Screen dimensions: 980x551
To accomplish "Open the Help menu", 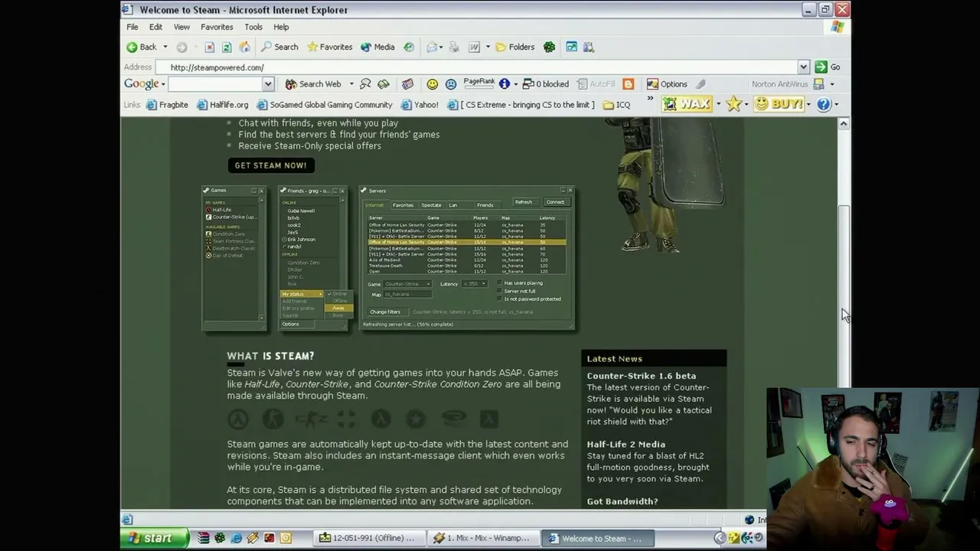I will [x=281, y=27].
